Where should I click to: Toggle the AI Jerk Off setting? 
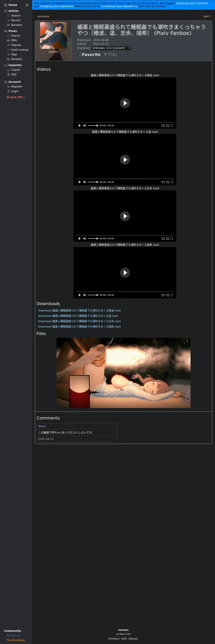coord(16,97)
